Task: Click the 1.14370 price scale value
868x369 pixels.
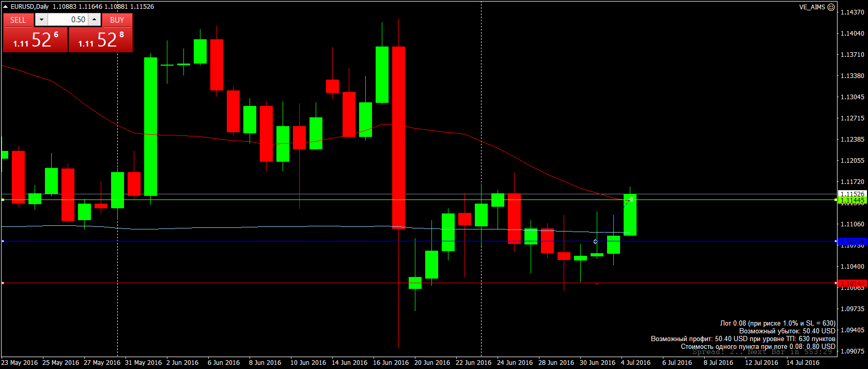Action: (852, 12)
